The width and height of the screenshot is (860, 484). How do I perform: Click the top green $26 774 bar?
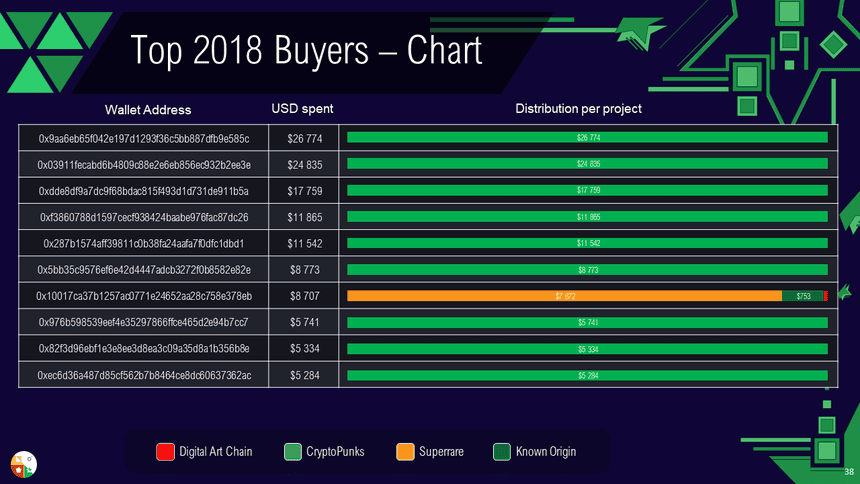(x=587, y=137)
